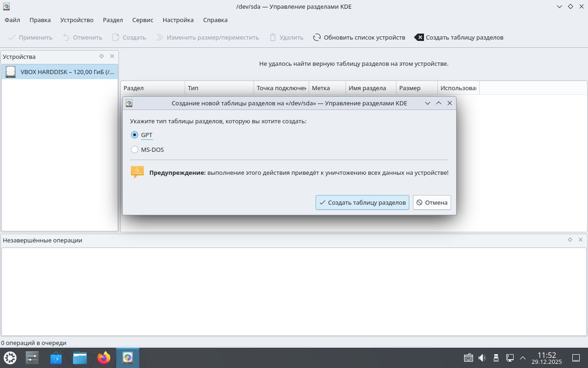Open the network connections tray icon
The height and width of the screenshot is (368, 588).
(509, 358)
